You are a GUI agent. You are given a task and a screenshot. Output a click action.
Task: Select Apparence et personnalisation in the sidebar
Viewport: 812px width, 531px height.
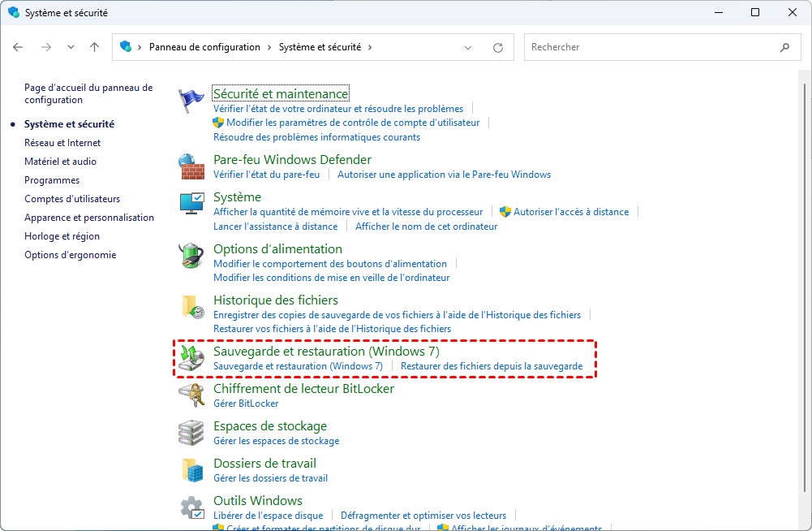click(x=89, y=218)
